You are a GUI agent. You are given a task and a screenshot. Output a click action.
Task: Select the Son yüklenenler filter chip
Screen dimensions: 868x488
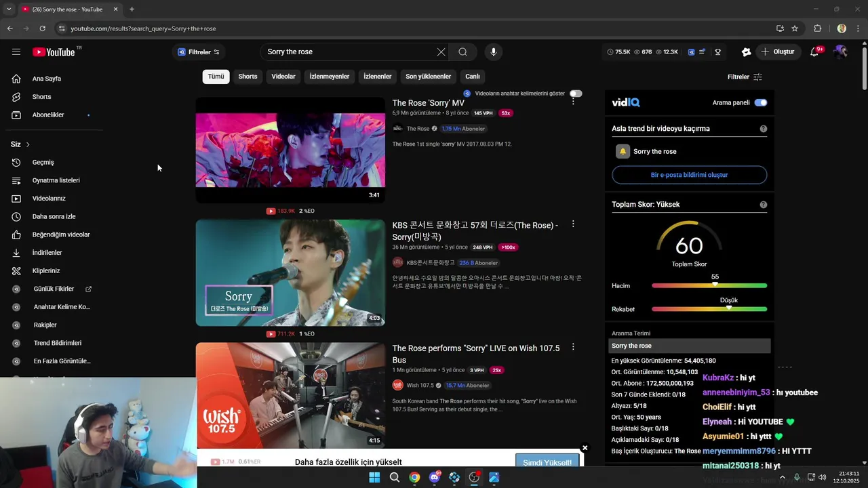429,77
